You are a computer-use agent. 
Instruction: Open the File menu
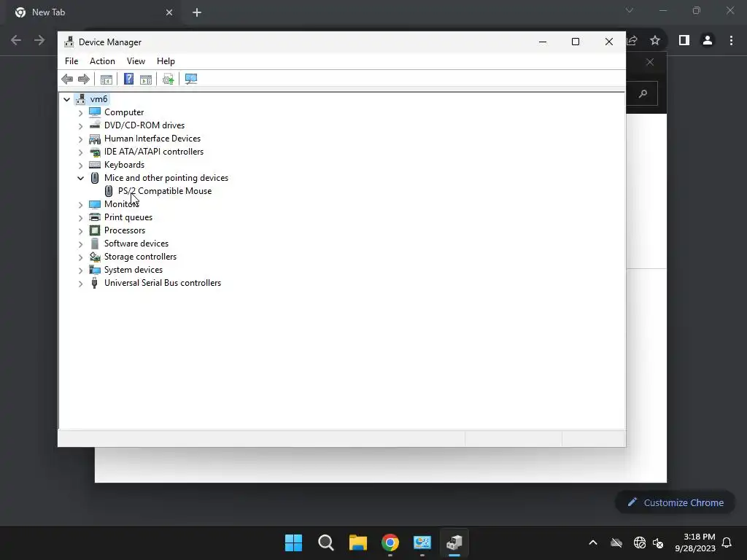click(71, 61)
